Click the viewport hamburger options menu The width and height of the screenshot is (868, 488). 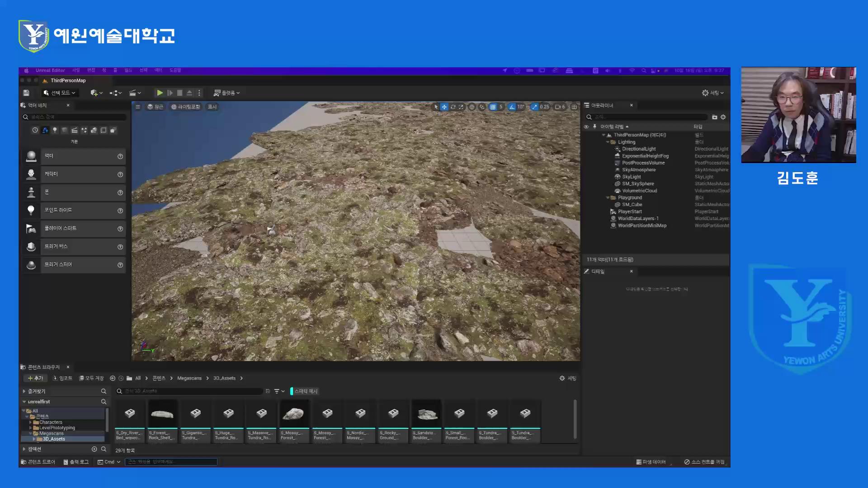138,107
